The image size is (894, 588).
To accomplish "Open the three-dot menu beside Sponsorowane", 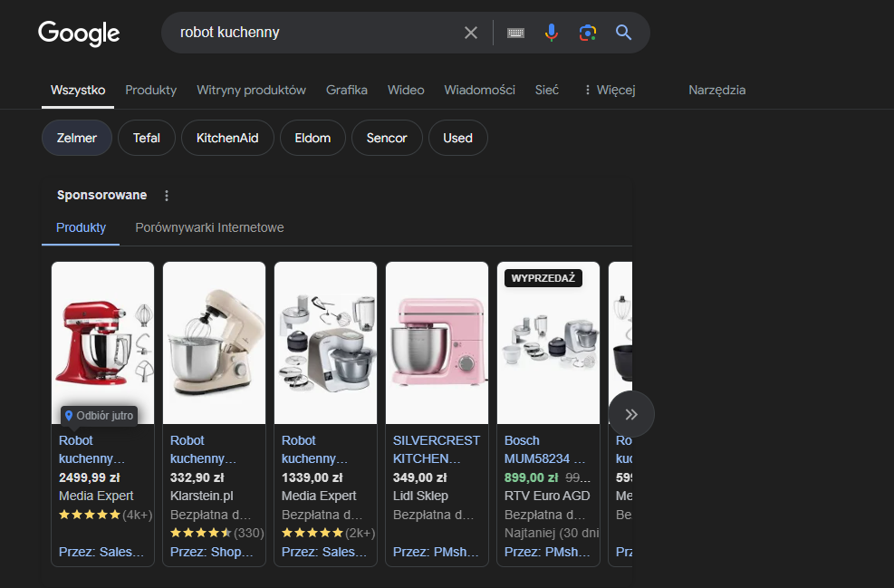I will click(167, 196).
